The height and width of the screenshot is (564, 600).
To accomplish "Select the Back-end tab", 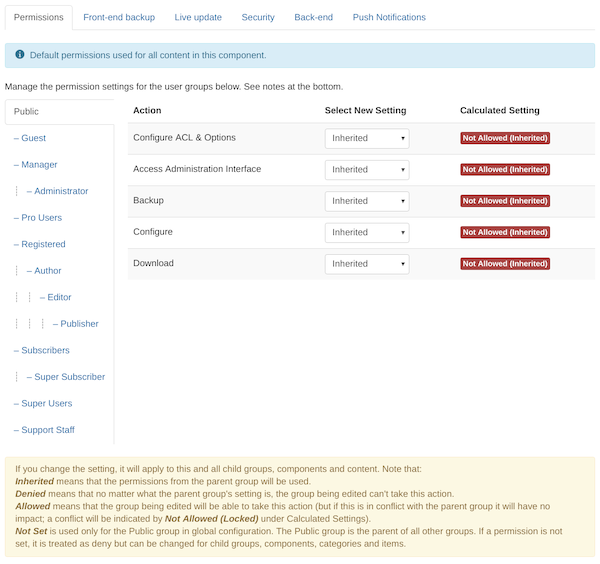I will (313, 17).
